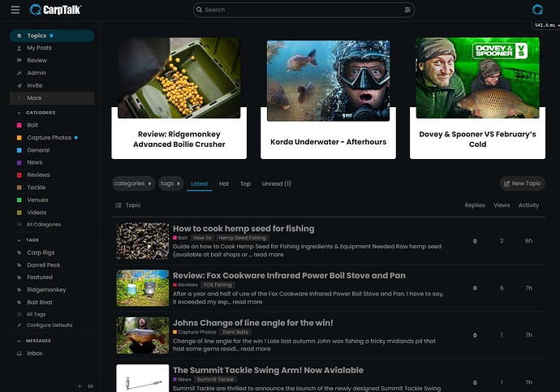
Task: Open the Korda Underwater Afterhours card
Action: (328, 99)
